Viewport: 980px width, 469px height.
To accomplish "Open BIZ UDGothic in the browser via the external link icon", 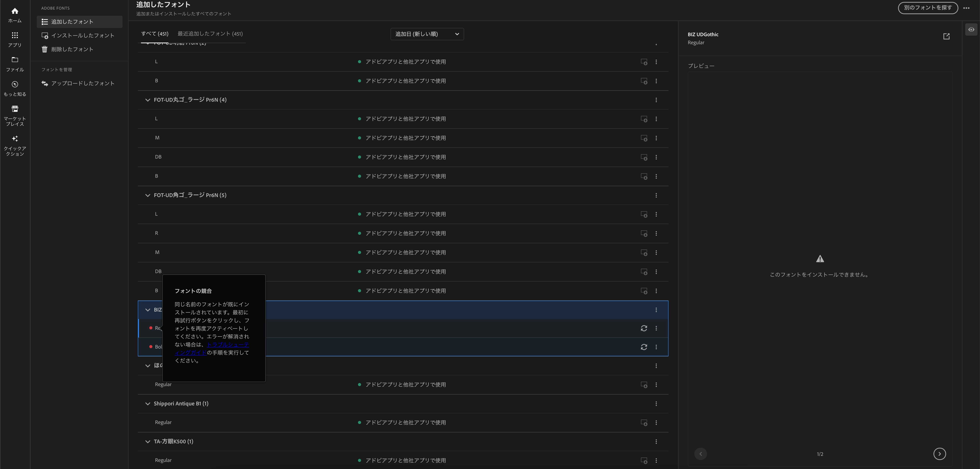I will point(946,37).
